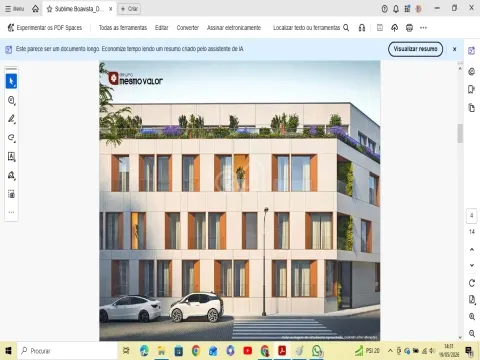
Task: Click the current page number box
Action: coord(471,216)
